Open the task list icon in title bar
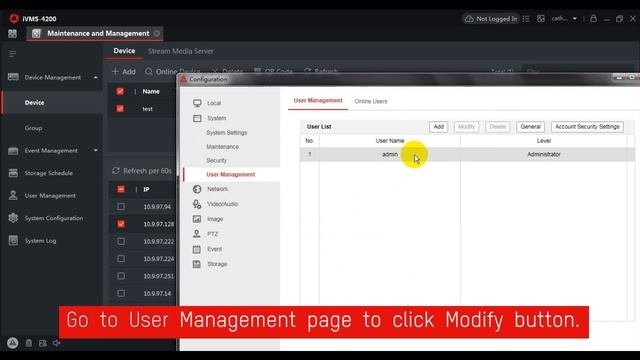The height and width of the screenshot is (360, 640). [x=526, y=19]
